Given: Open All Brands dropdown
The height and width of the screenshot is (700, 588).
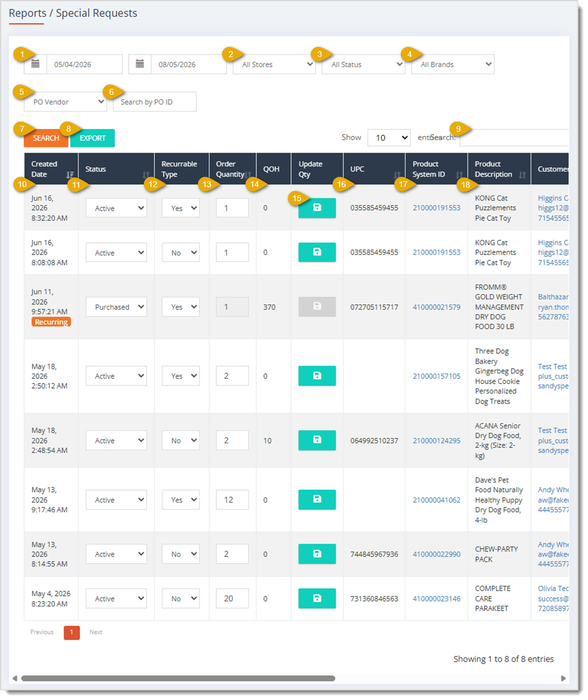Looking at the screenshot, I should pyautogui.click(x=453, y=64).
